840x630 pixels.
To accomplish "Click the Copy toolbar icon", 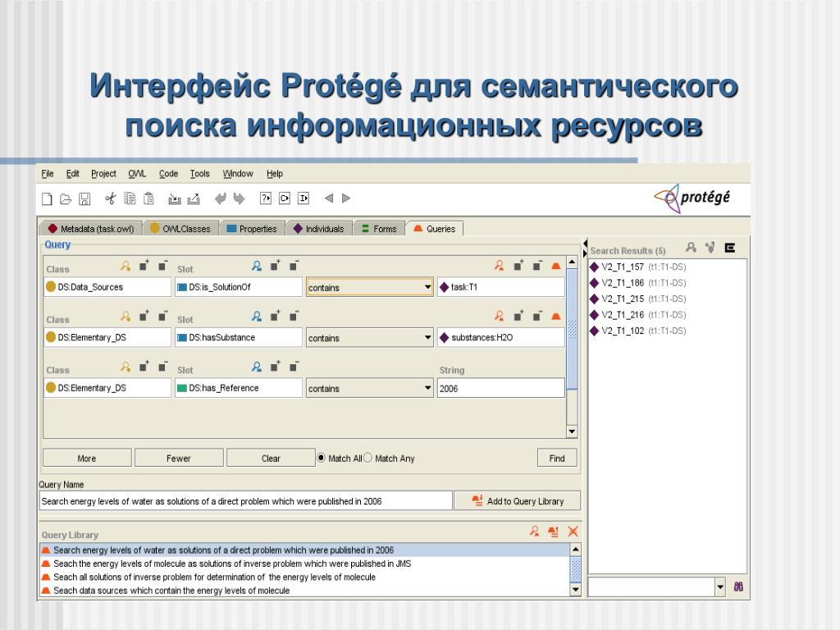I will pyautogui.click(x=130, y=199).
